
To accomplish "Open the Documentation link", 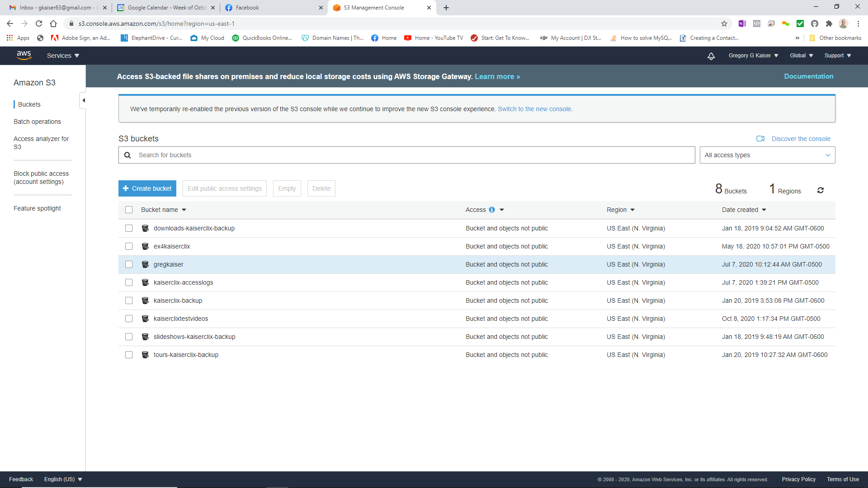I will (x=808, y=76).
